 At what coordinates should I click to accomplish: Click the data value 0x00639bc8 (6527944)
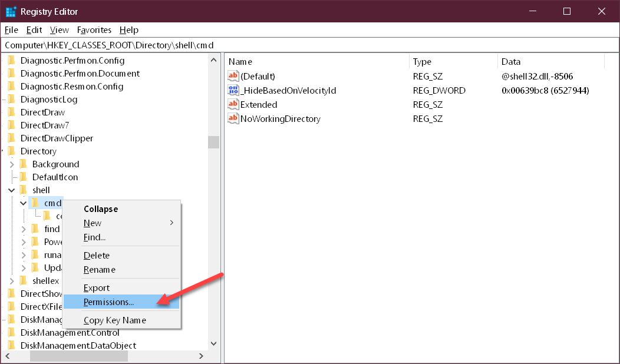(x=545, y=91)
